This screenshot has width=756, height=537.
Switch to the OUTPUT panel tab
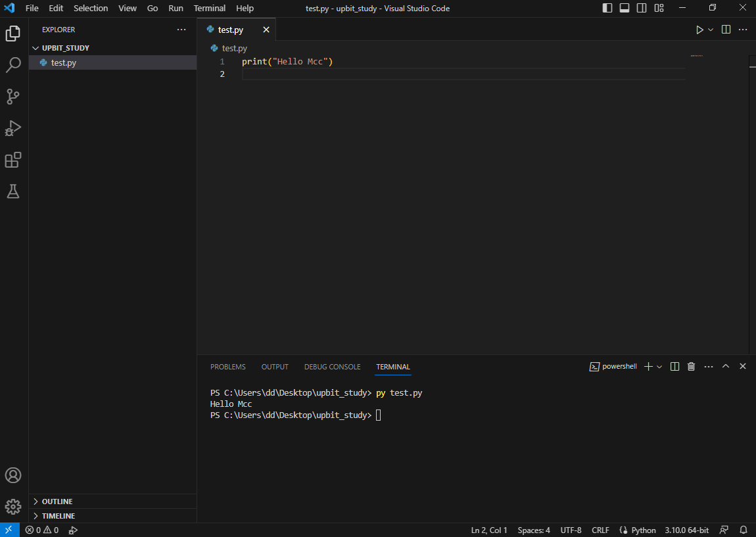[275, 367]
